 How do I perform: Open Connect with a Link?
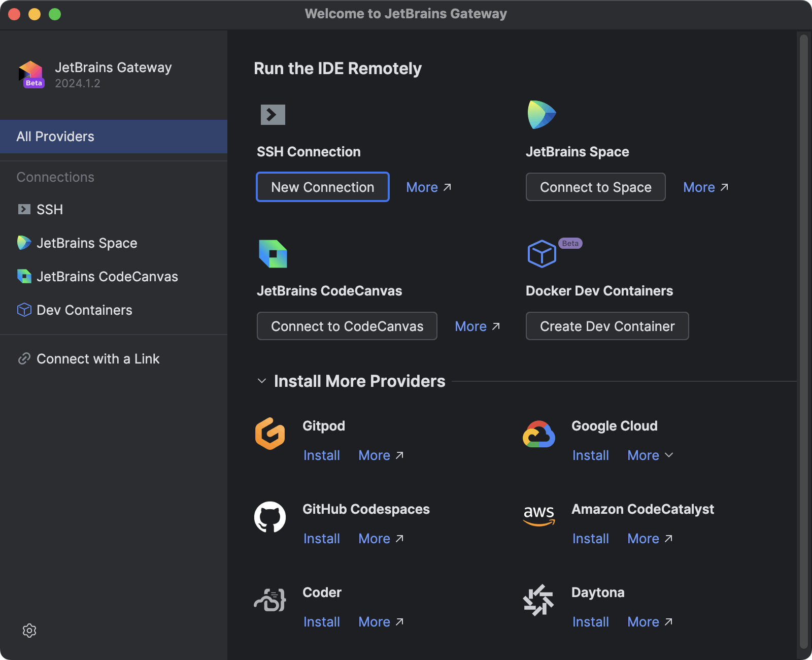(114, 358)
